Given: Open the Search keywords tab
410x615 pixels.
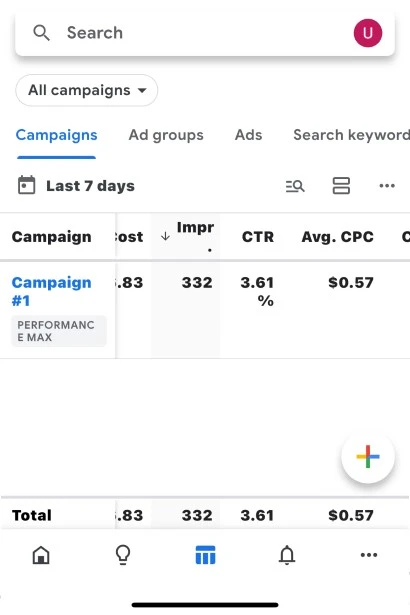Looking at the screenshot, I should pyautogui.click(x=352, y=135).
